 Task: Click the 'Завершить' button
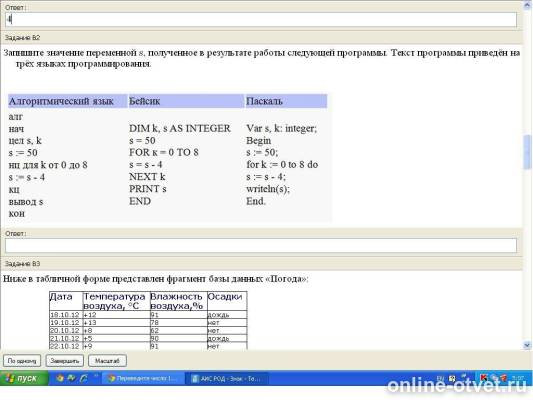tap(65, 361)
